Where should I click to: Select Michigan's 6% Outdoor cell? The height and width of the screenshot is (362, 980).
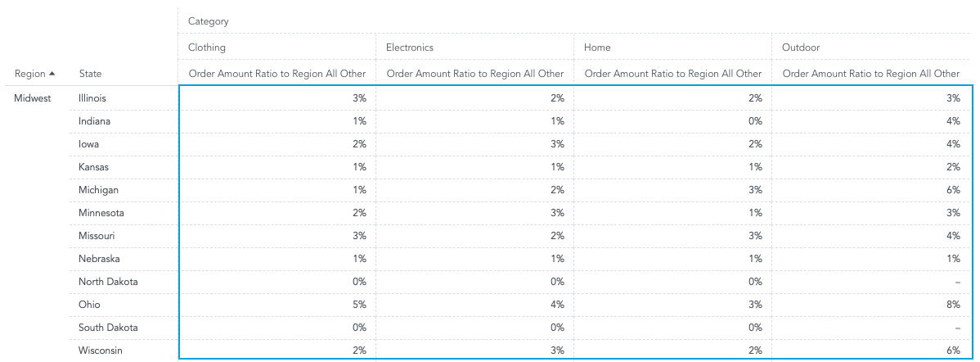click(954, 190)
